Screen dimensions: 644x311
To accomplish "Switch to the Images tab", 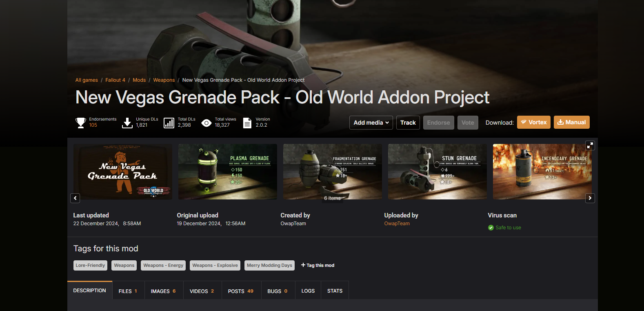I will tap(164, 291).
